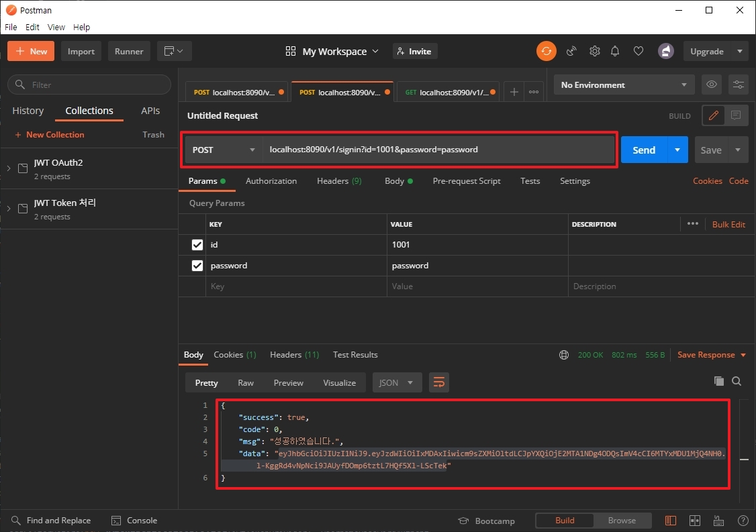Screen dimensions: 756x532
Task: Expand the JWT OAuth2 collection
Action: [x=9, y=168]
